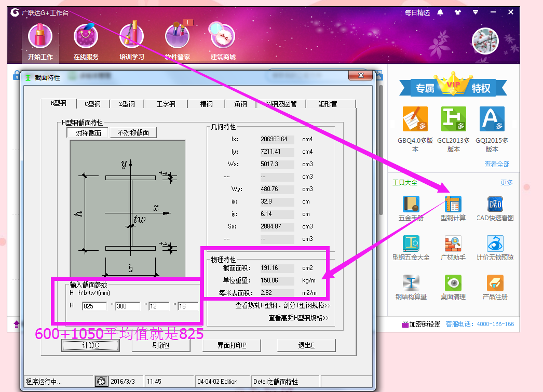Screen dimensions: 543x392
Task: Select 对称截面 option
Action: pyautogui.click(x=88, y=133)
